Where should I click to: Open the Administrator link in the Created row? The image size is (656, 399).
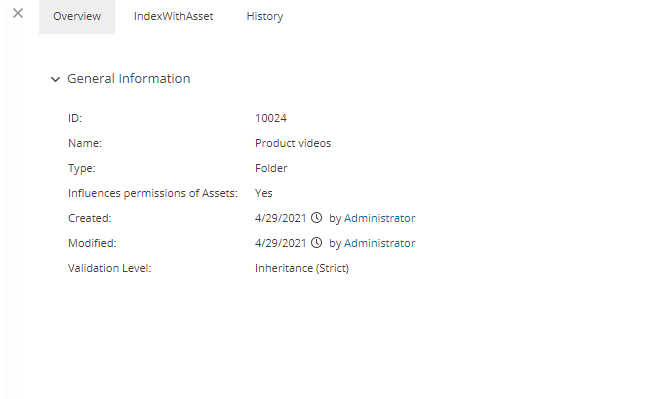click(379, 218)
